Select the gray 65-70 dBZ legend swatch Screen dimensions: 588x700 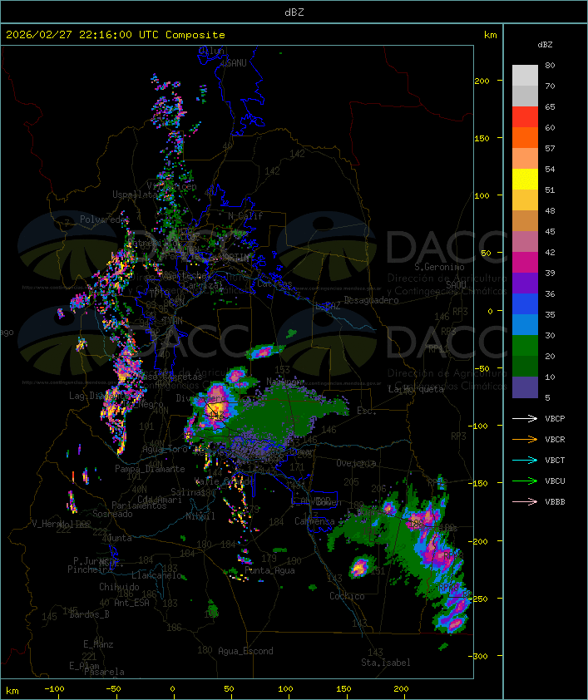pyautogui.click(x=525, y=96)
